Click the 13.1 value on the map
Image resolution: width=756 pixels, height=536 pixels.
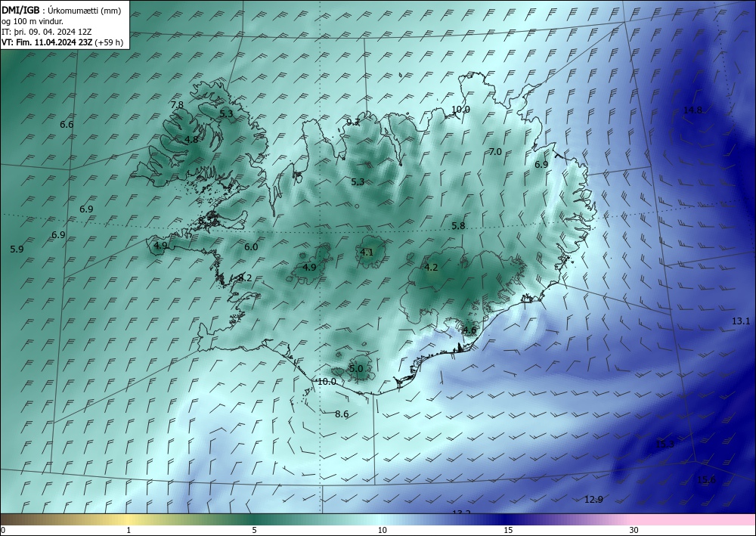click(741, 321)
